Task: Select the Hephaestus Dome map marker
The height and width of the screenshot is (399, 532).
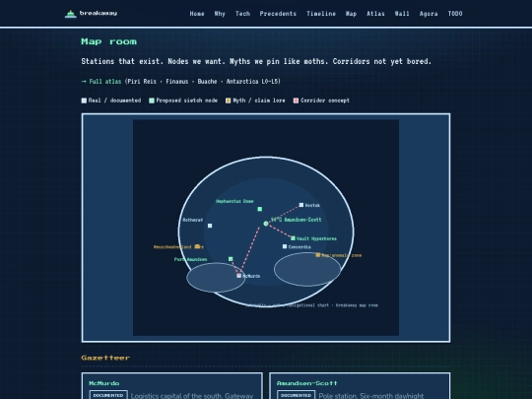Action: click(259, 209)
